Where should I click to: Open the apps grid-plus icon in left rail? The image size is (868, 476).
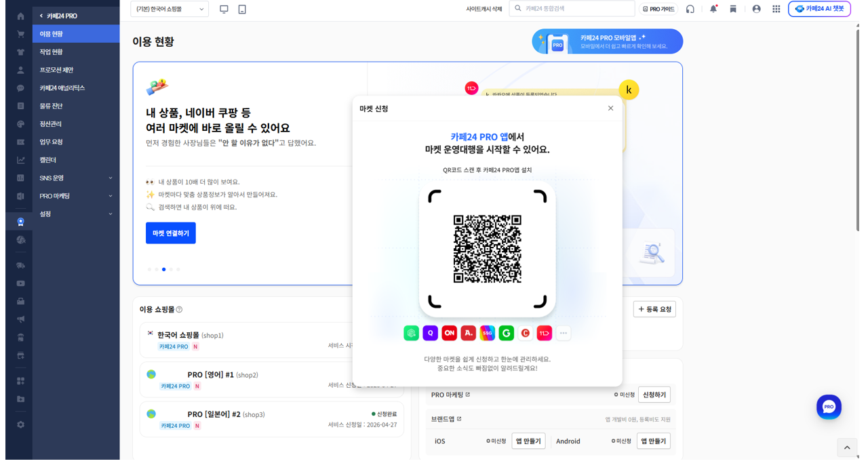click(x=20, y=381)
